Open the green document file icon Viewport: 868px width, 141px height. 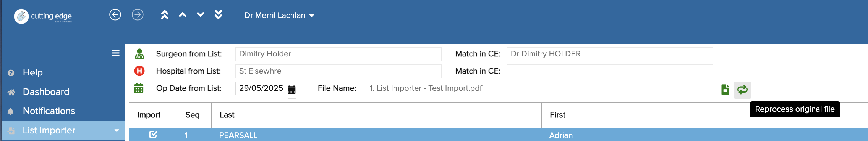pyautogui.click(x=725, y=90)
